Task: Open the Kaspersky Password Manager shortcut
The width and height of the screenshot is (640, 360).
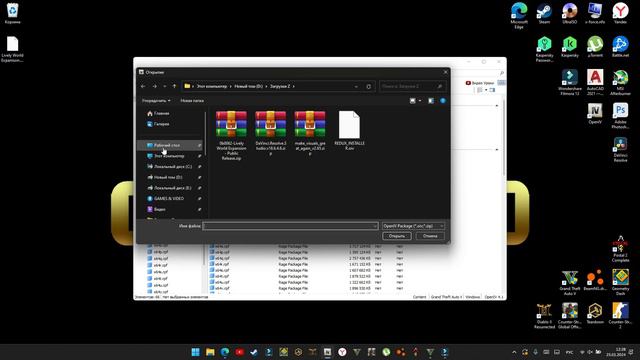Action: click(x=544, y=49)
